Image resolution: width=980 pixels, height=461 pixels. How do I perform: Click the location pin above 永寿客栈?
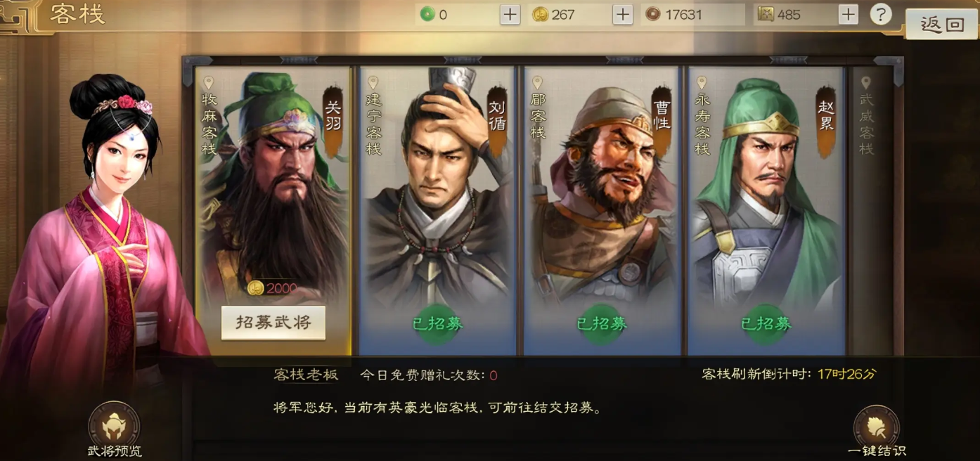tap(702, 83)
